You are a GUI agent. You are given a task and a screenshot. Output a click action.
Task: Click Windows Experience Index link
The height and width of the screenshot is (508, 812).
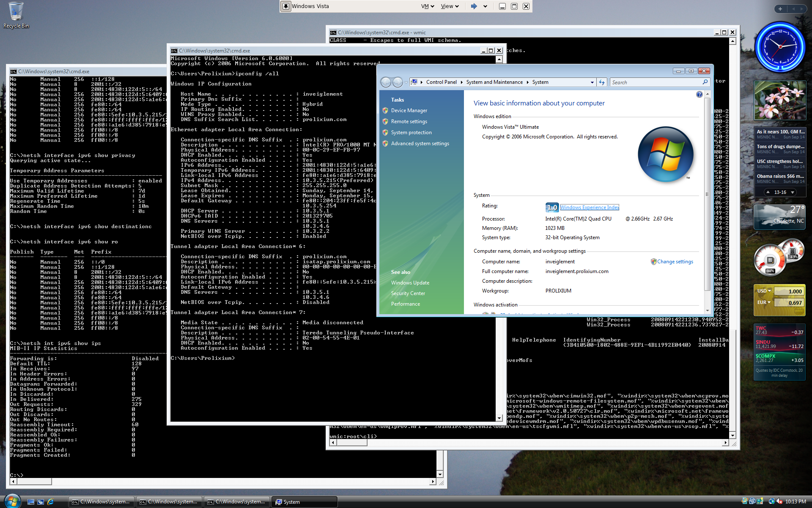coord(590,207)
